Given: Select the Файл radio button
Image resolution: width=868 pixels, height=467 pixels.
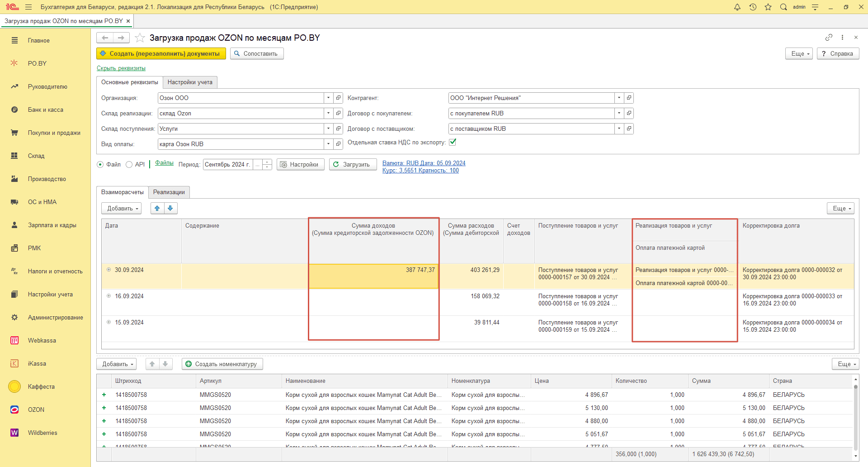Looking at the screenshot, I should (100, 165).
